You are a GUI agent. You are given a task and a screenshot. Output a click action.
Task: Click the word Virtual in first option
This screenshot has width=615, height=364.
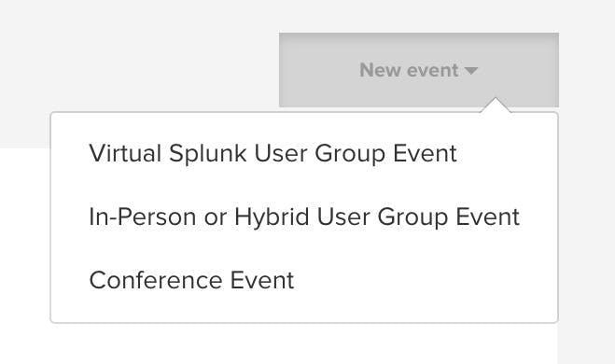coord(125,153)
